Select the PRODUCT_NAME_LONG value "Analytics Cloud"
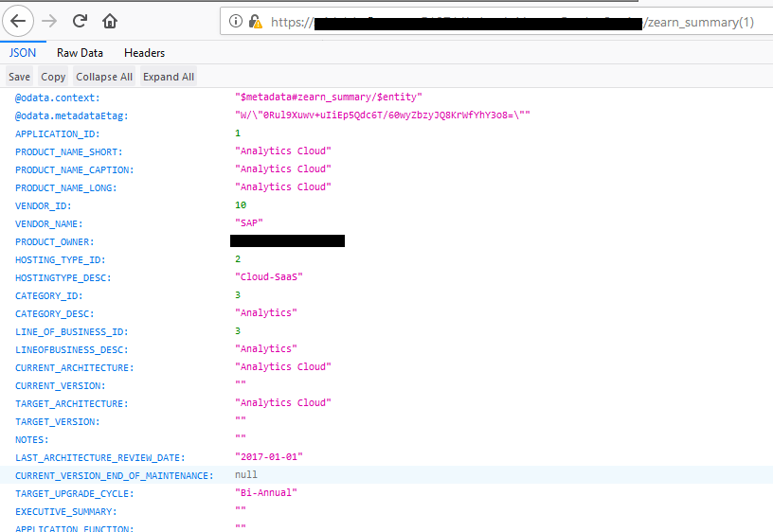773x532 pixels. tap(283, 186)
